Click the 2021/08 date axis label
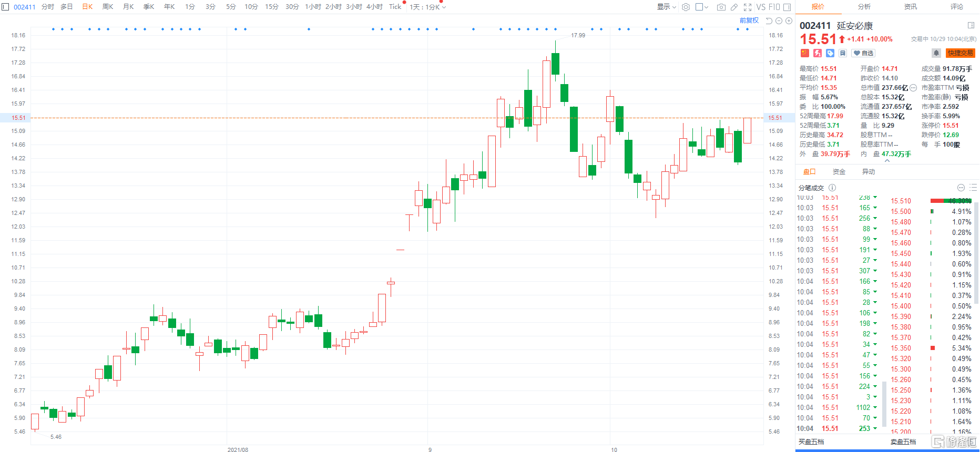980x452 pixels. [238, 450]
